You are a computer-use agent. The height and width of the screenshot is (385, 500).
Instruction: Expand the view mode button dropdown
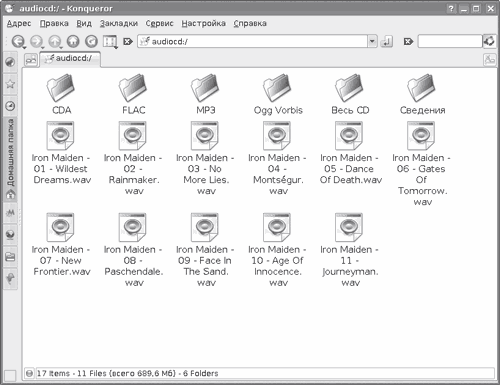pyautogui.click(x=116, y=48)
